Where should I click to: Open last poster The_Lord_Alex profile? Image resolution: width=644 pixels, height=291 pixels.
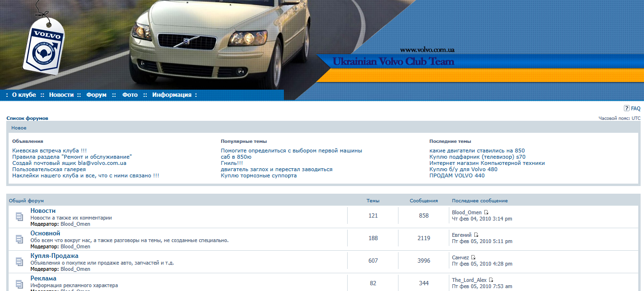click(x=469, y=280)
